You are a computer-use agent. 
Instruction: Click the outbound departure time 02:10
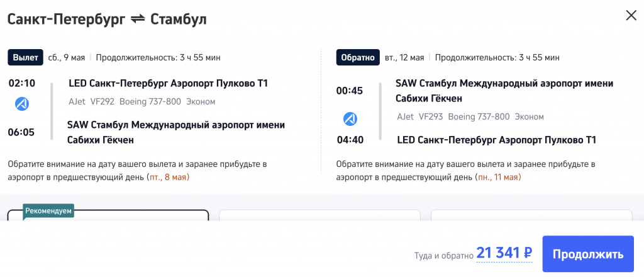coord(21,83)
